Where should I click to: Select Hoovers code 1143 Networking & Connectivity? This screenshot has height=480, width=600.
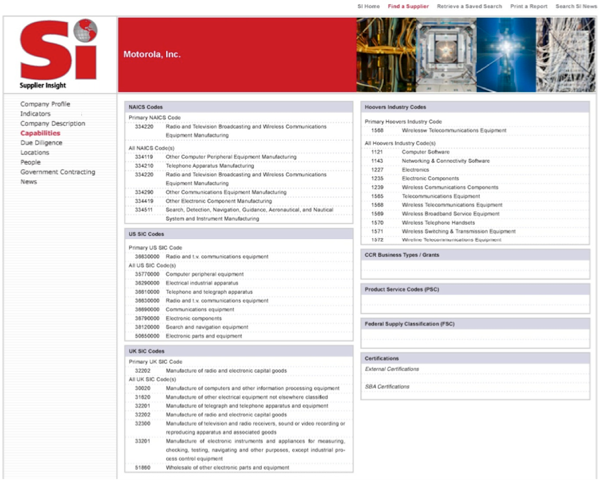[x=475, y=161]
